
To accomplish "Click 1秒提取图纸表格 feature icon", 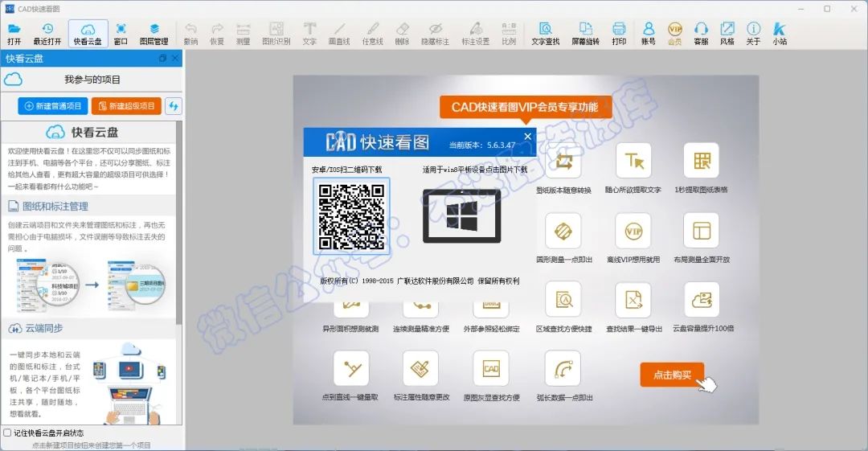I will click(x=702, y=161).
